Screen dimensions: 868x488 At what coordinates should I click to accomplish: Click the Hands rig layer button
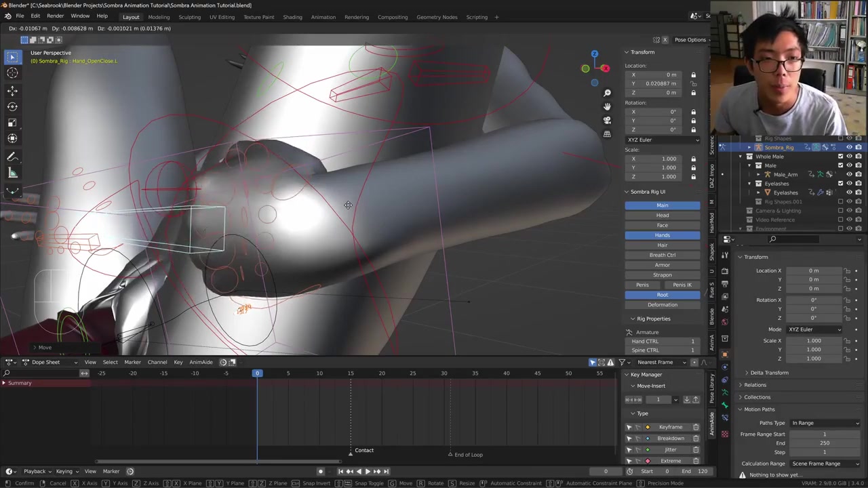point(662,235)
